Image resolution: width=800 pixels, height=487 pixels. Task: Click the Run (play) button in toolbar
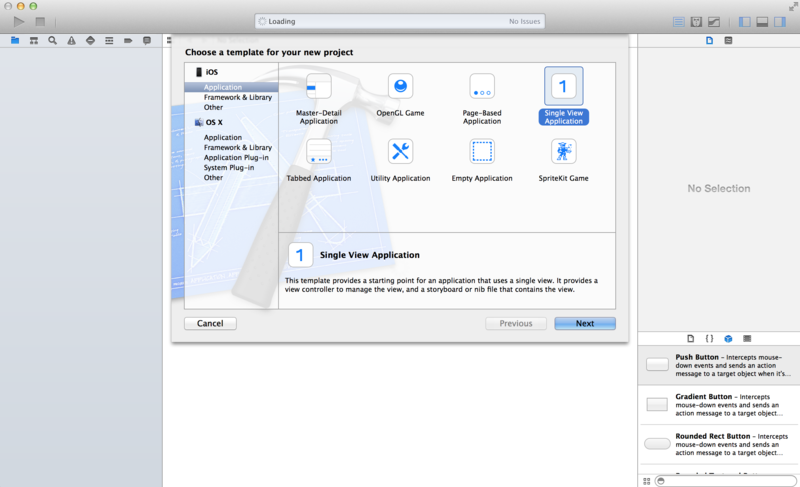tap(19, 21)
